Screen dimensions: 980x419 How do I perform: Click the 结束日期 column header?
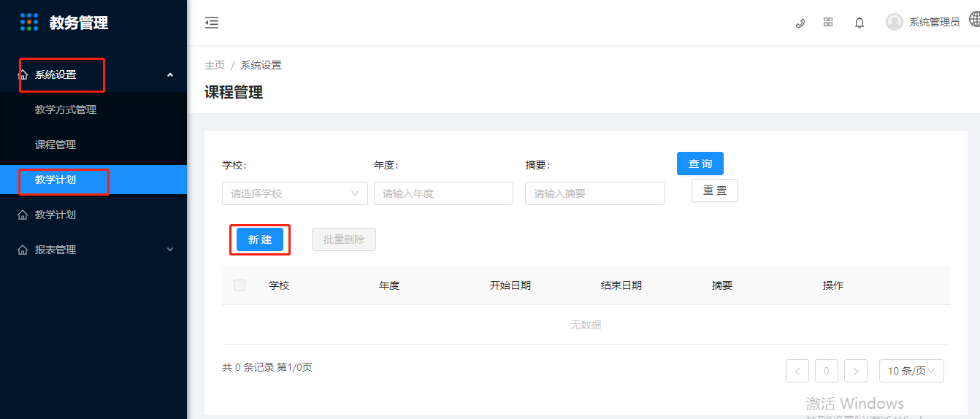(621, 285)
